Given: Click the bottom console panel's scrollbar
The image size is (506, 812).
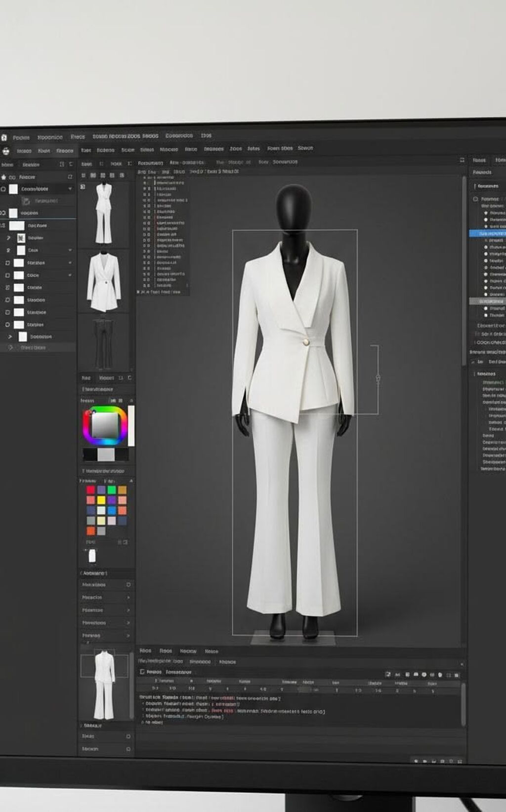Looking at the screenshot, I should click(464, 704).
